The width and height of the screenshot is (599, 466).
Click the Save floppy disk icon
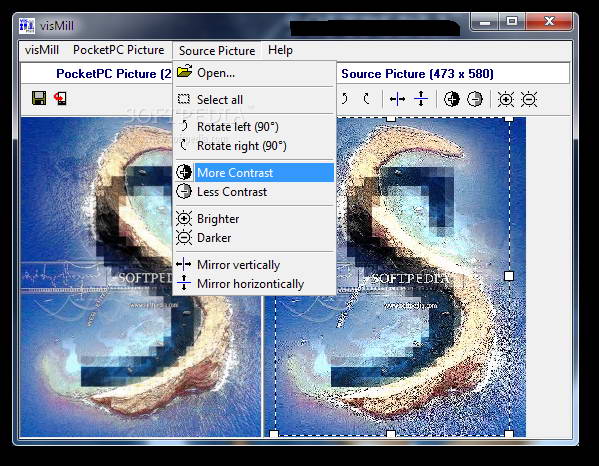point(39,98)
